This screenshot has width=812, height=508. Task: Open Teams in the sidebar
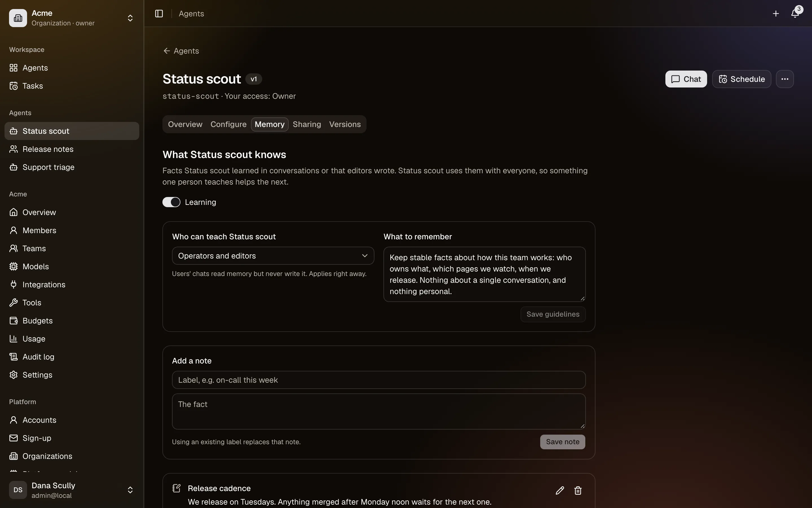(x=72, y=249)
